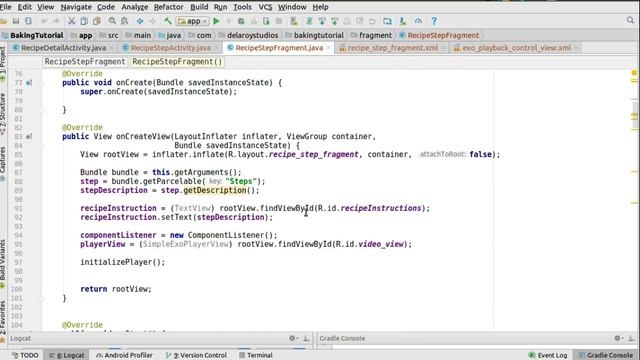640x360 pixels.
Task: Open the TODO tool window
Action: [x=25, y=355]
